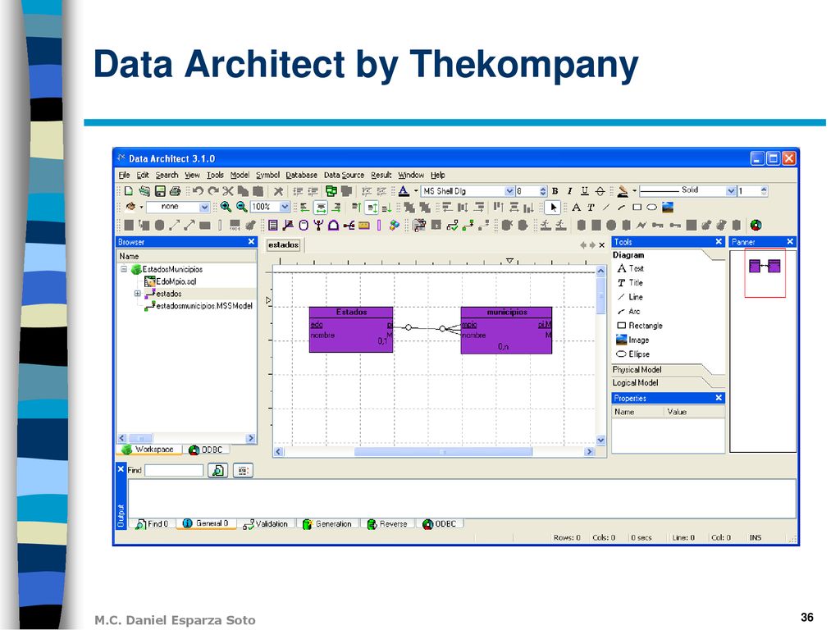Select the pointer arrow tool in toolbar
The image size is (840, 630).
click(x=554, y=208)
